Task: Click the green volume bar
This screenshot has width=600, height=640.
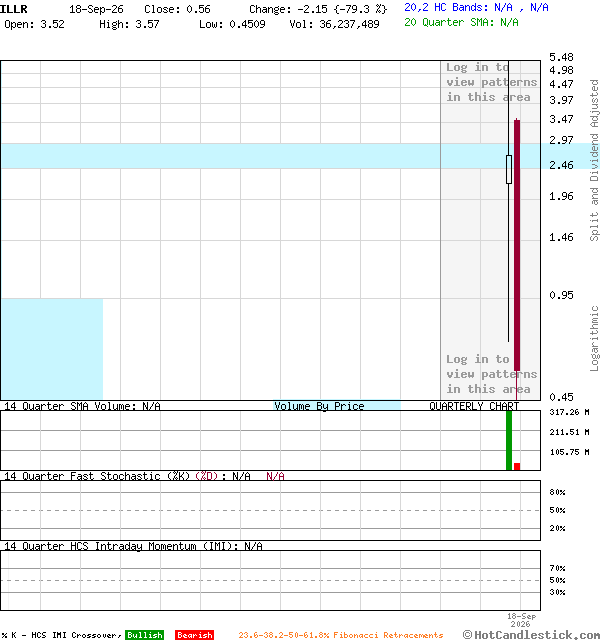Action: point(509,440)
